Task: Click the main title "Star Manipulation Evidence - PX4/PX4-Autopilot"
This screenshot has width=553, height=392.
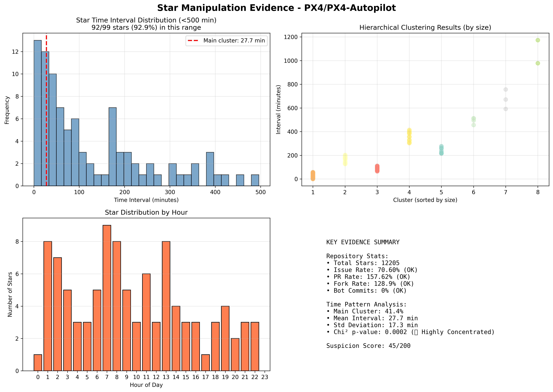Action: (276, 8)
